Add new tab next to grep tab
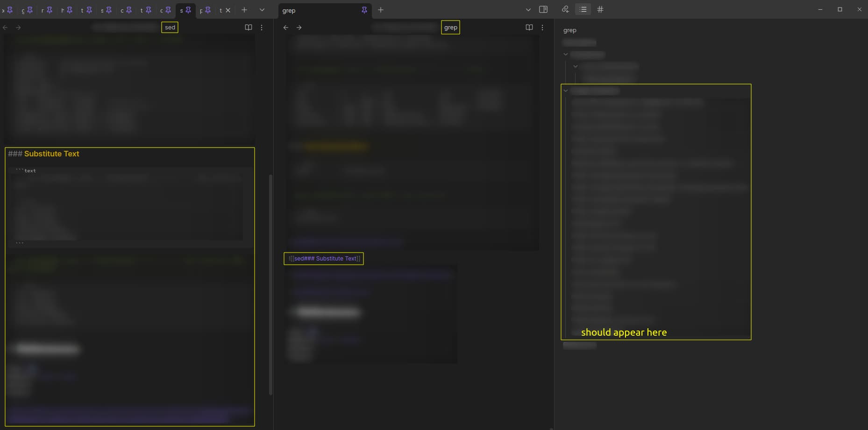Viewport: 868px width, 430px height. click(381, 10)
